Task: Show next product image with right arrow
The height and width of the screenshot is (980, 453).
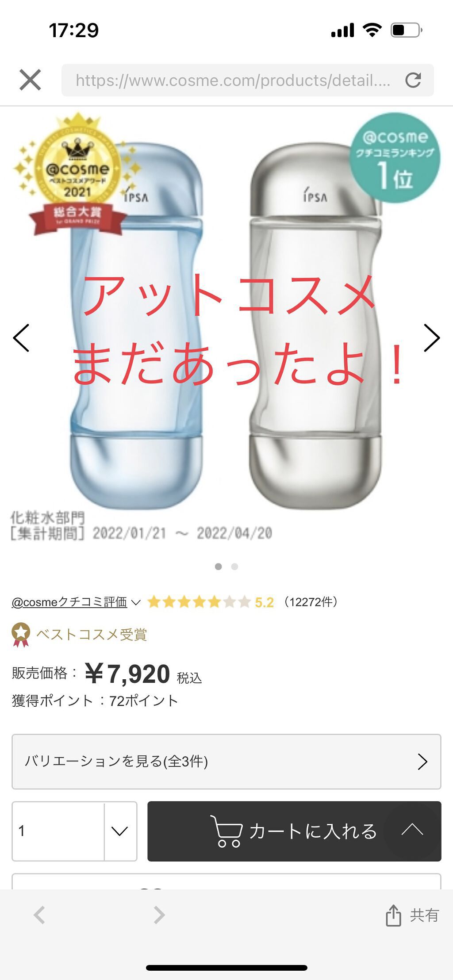Action: (x=432, y=338)
